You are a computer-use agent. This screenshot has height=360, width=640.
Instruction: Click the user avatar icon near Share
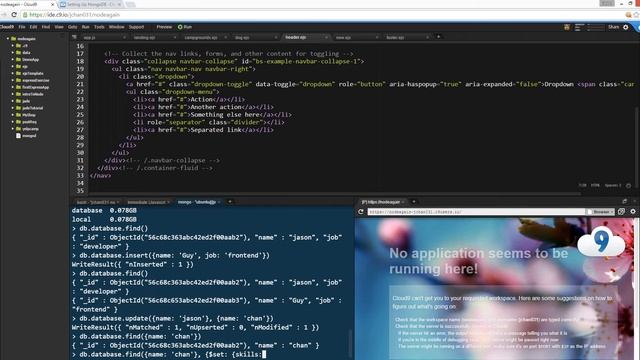point(567,27)
